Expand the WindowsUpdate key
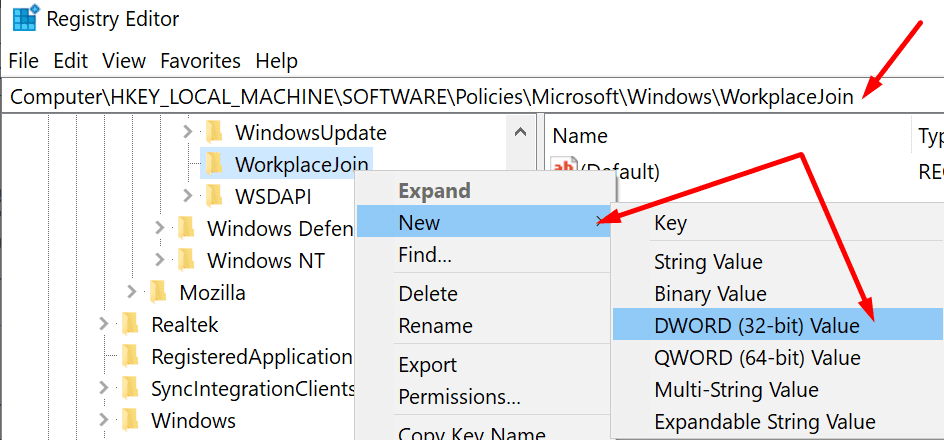Image resolution: width=944 pixels, height=440 pixels. (x=188, y=132)
